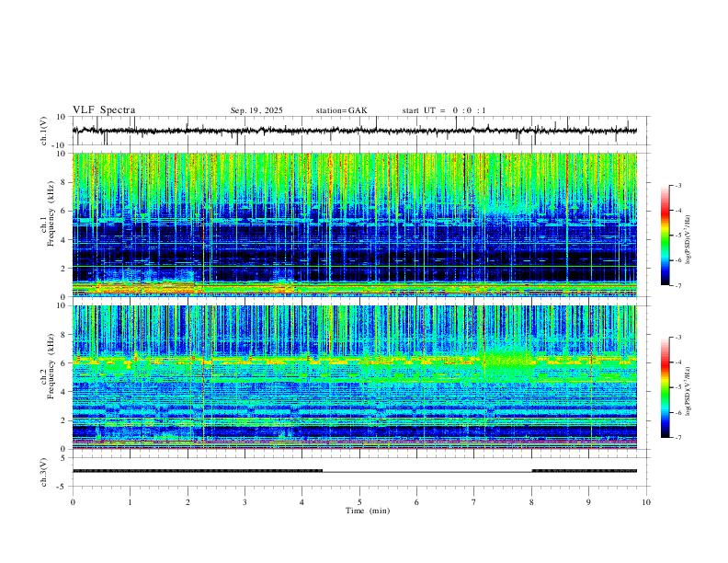Click the "-4" tick on ch.2 colorbar
Viewport: 728px width, 563px height.
pos(678,362)
